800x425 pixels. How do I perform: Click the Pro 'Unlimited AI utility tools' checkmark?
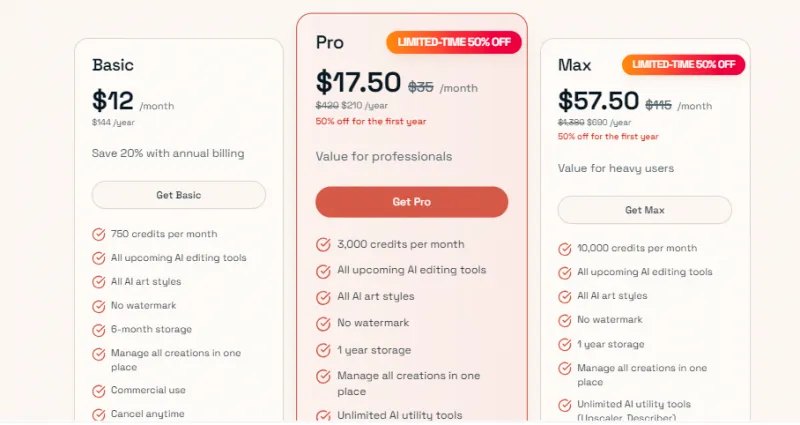(x=323, y=415)
